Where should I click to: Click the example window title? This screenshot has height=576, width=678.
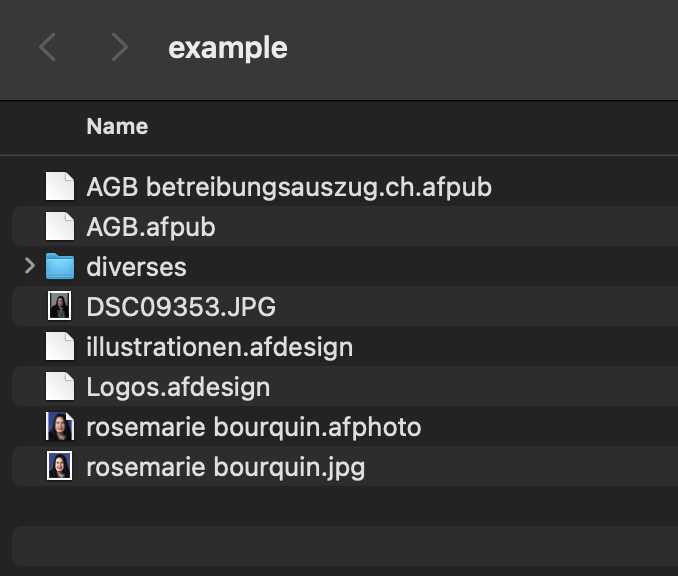coord(228,48)
